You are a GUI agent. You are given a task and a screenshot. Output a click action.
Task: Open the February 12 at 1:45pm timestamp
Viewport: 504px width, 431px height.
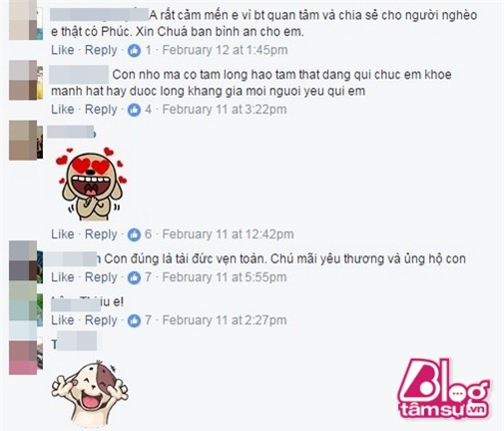pyautogui.click(x=225, y=50)
